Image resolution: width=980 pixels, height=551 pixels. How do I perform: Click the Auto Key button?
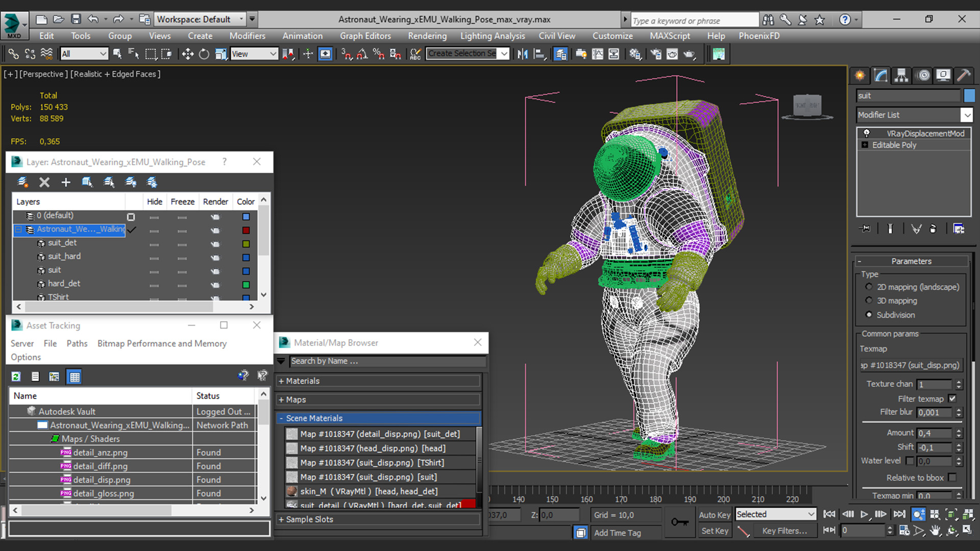[714, 515]
